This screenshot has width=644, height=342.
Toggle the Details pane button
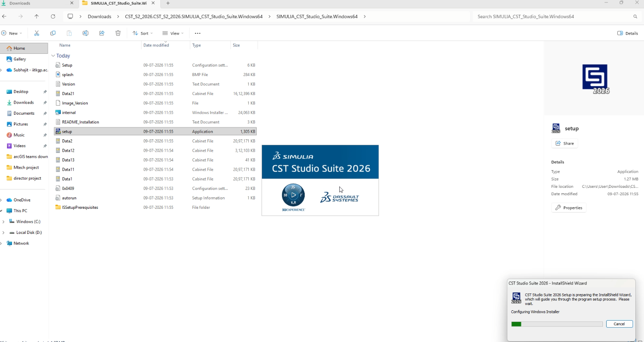pos(628,33)
